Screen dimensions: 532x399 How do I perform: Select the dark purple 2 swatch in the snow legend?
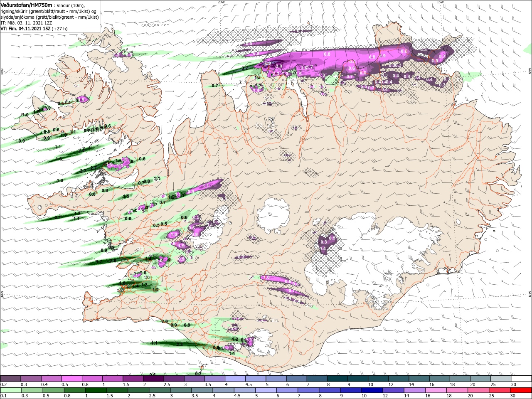pos(154,379)
